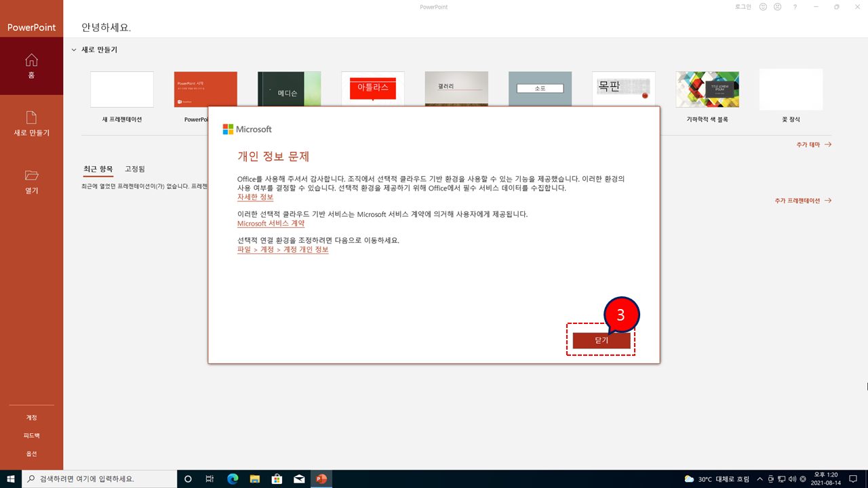Image resolution: width=868 pixels, height=488 pixels.
Task: Open volume control in system tray
Action: (792, 479)
